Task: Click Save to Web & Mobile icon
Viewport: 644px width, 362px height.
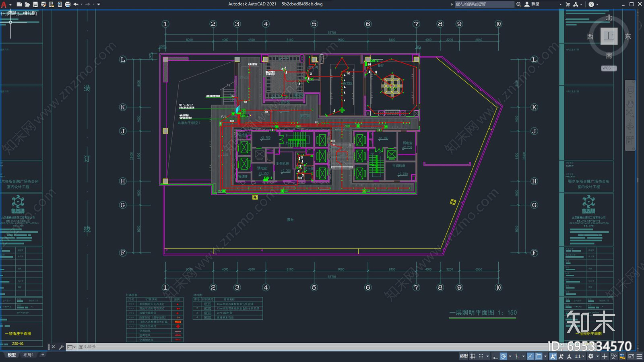Action: tap(60, 4)
